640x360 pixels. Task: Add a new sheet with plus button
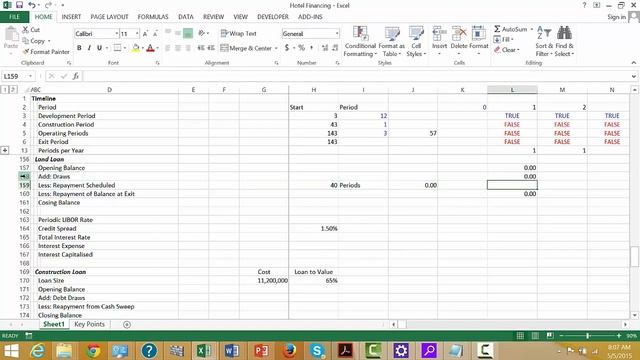click(127, 324)
